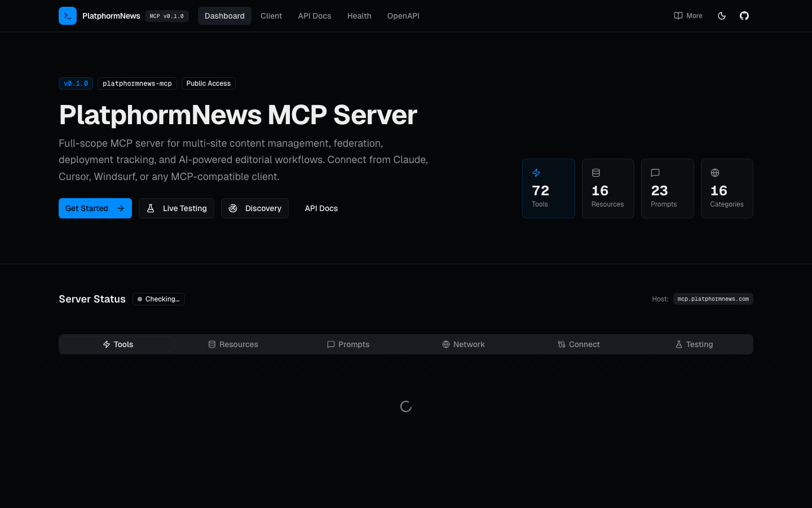Click the chat bubble icon in Prompts card
The height and width of the screenshot is (508, 812).
point(655,173)
